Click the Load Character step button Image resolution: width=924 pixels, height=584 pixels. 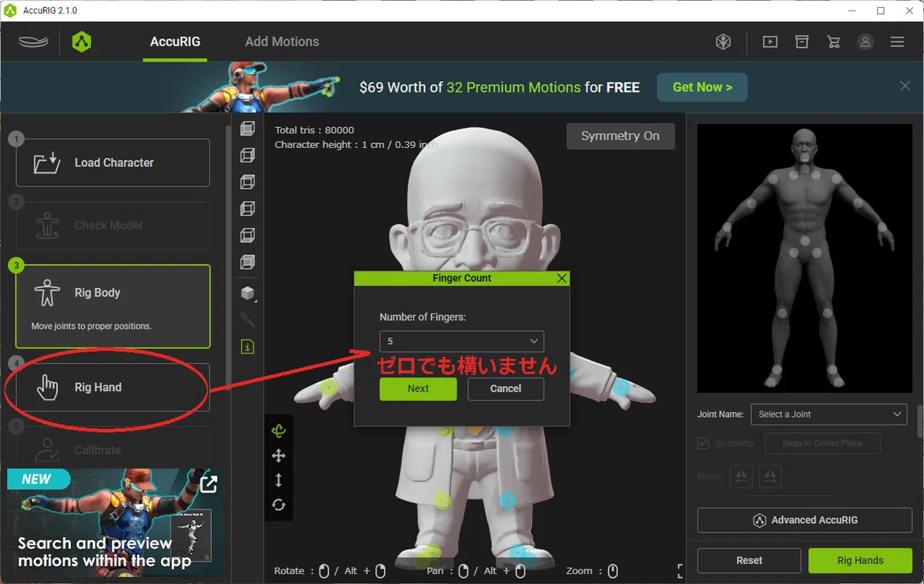click(113, 163)
